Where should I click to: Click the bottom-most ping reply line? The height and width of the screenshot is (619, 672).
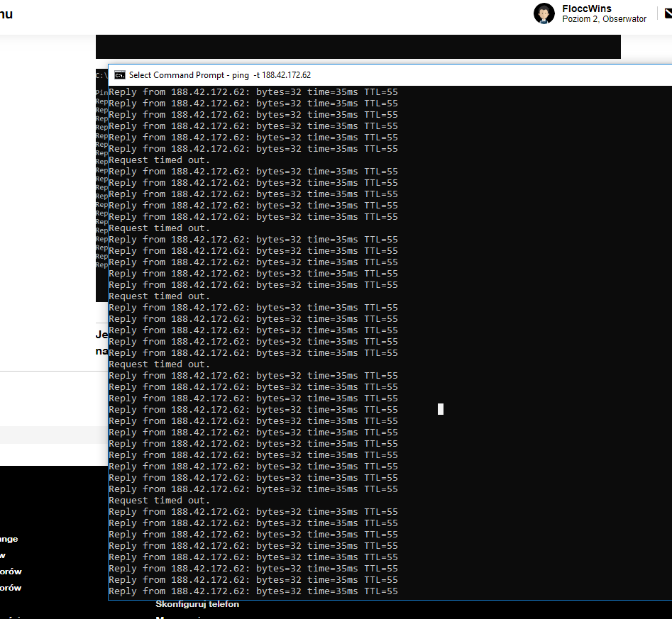[x=253, y=591]
